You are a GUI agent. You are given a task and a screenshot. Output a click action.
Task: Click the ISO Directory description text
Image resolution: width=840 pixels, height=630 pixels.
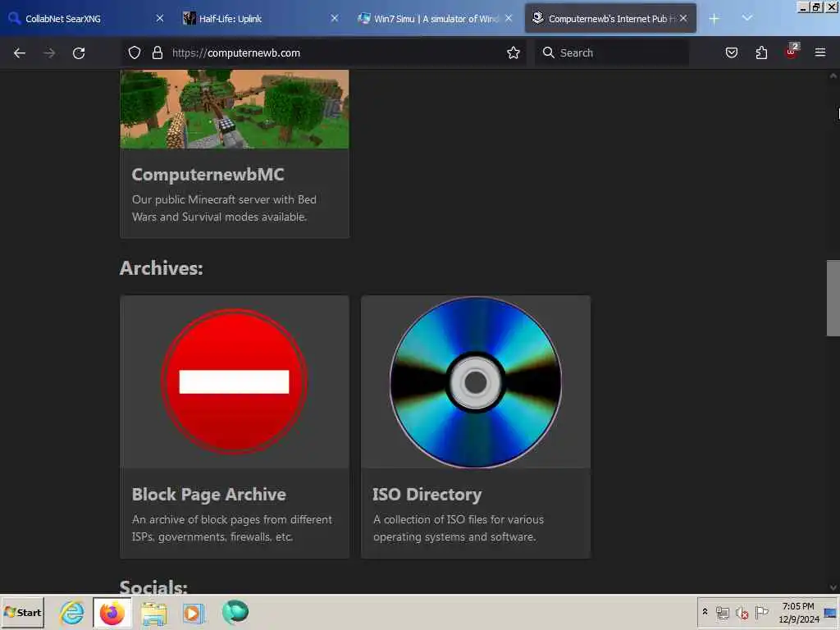pyautogui.click(x=458, y=528)
